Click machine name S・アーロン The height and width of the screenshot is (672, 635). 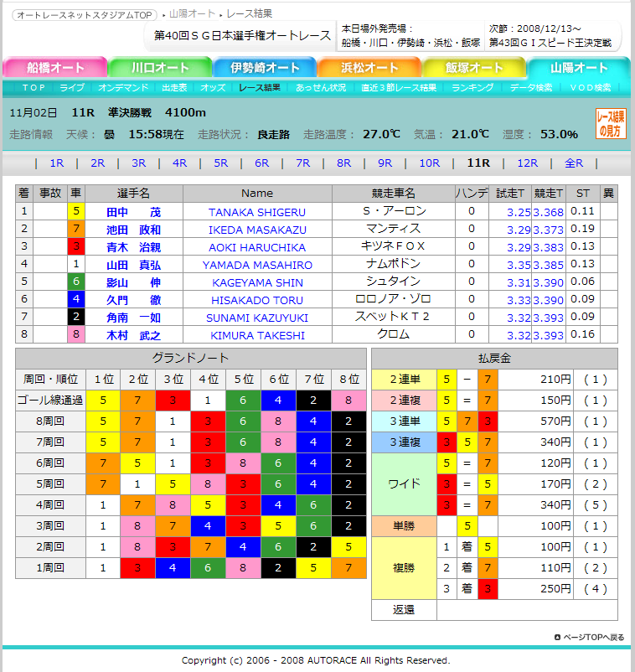(394, 211)
